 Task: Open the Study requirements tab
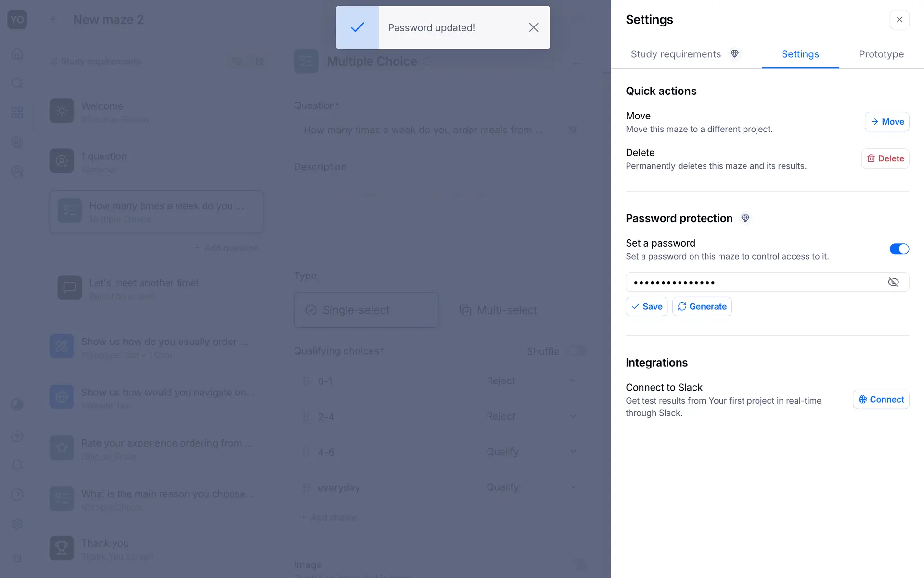coord(676,54)
